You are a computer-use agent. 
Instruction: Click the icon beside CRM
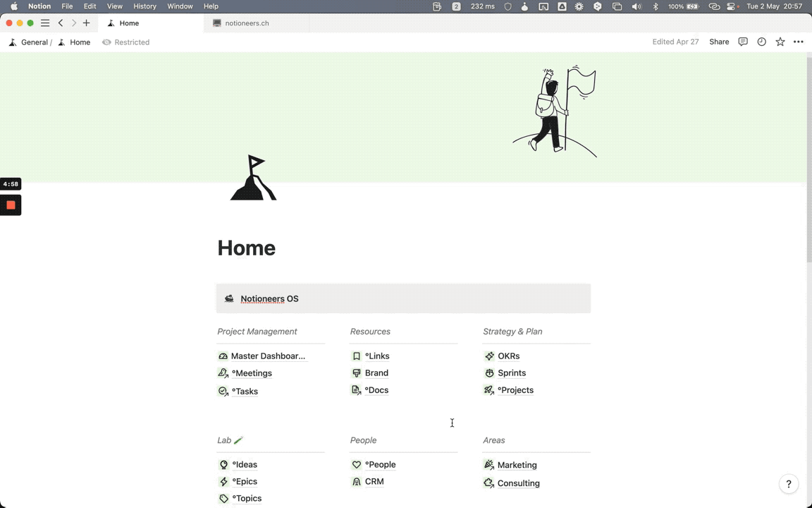pos(356,482)
